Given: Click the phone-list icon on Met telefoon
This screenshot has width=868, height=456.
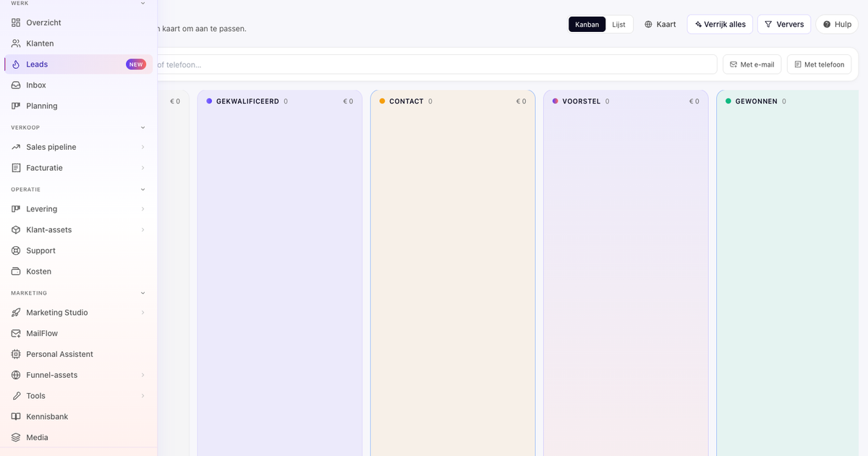Looking at the screenshot, I should [798, 64].
